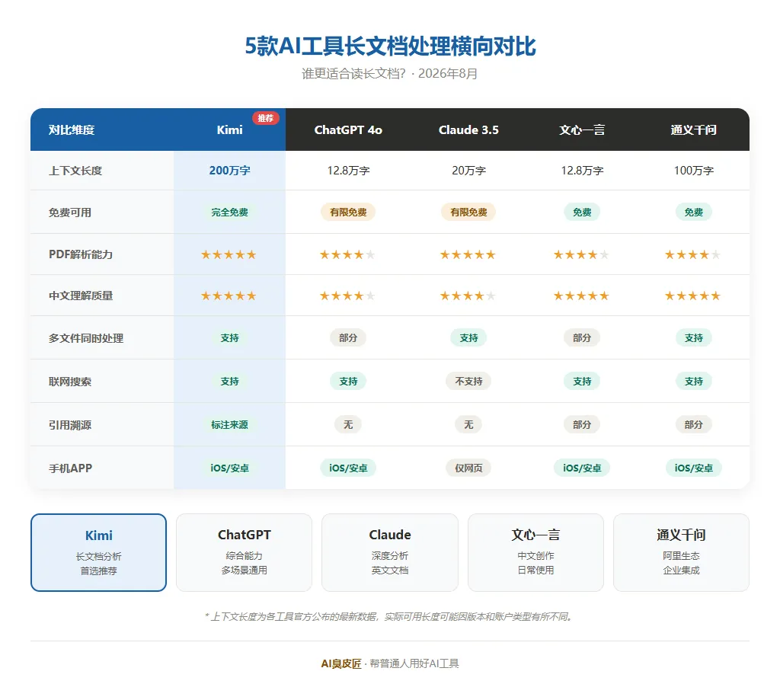The image size is (780, 700).
Task: Select the Claude 3.5 column header
Action: click(x=468, y=129)
